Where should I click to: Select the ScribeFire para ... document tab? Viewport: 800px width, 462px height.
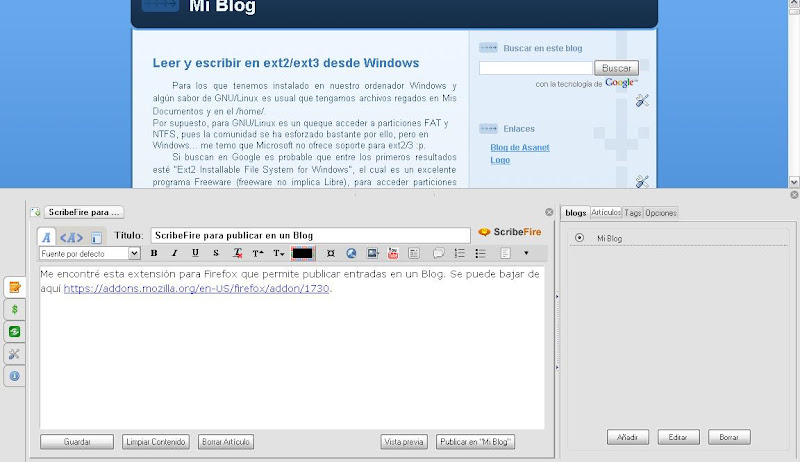84,212
